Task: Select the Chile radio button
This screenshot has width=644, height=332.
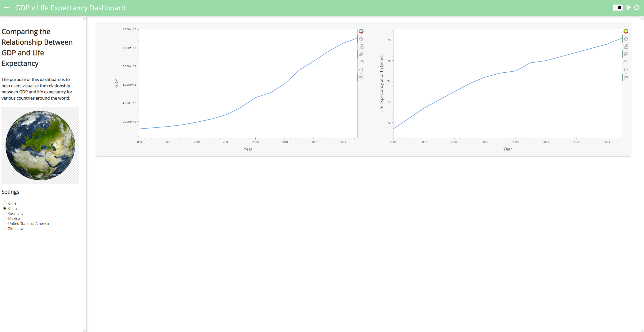Action: point(5,203)
